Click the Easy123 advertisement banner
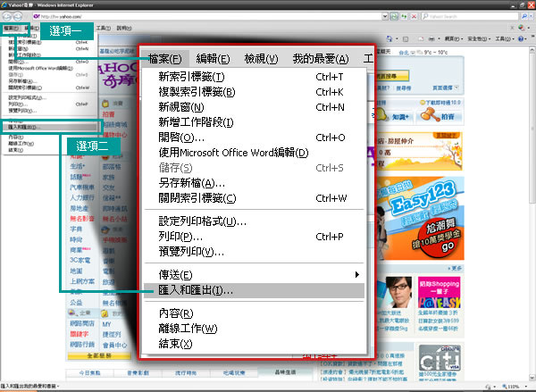Image resolution: width=536 pixels, height=392 pixels. click(x=420, y=219)
